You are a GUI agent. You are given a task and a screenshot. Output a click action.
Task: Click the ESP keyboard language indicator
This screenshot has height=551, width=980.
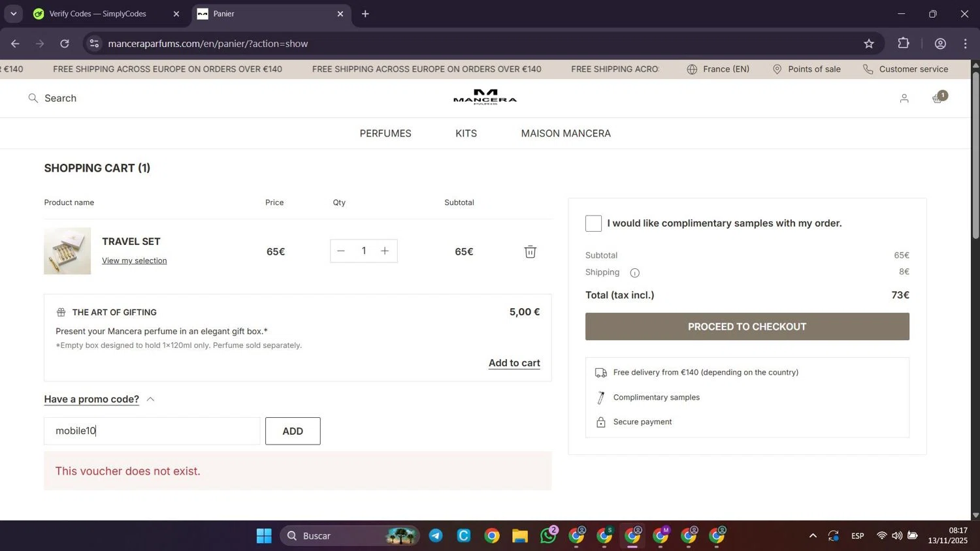click(858, 536)
